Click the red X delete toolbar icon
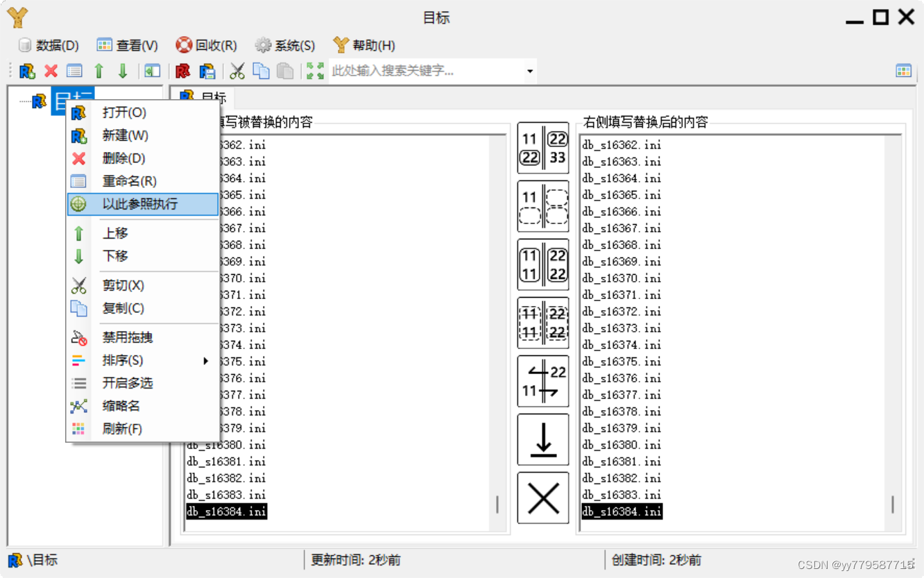 (51, 71)
